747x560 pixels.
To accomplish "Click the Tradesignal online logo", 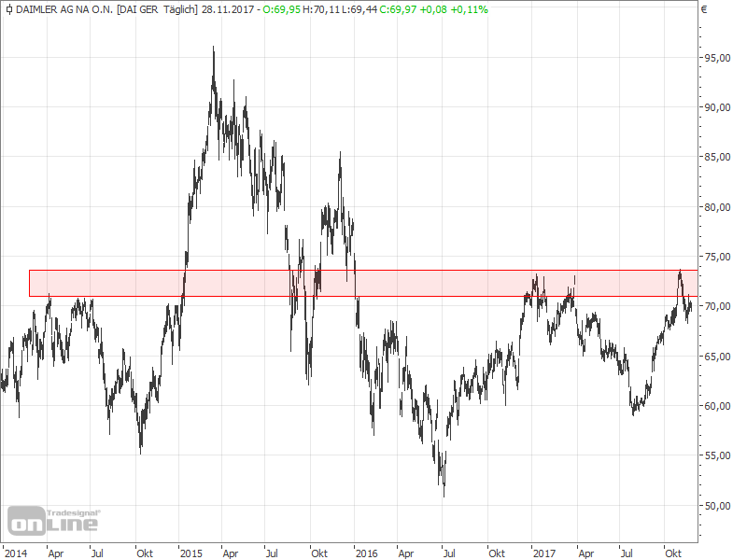I will coord(54,520).
